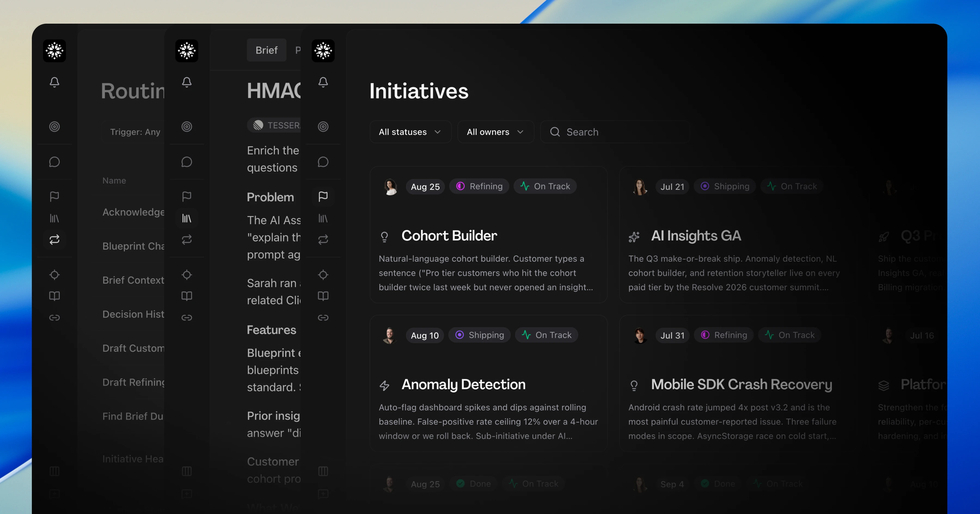
Task: Click snowflake logo in Routines window sidebar
Action: coord(54,51)
